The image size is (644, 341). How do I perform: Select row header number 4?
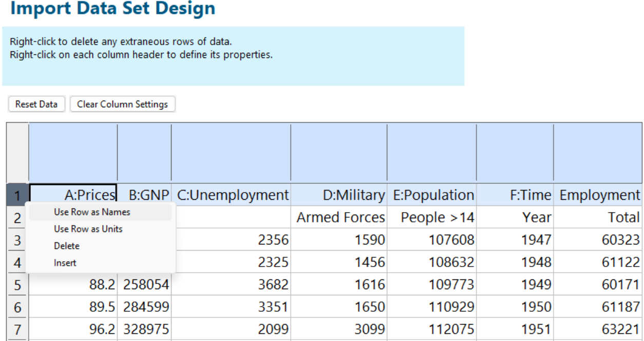[17, 262]
